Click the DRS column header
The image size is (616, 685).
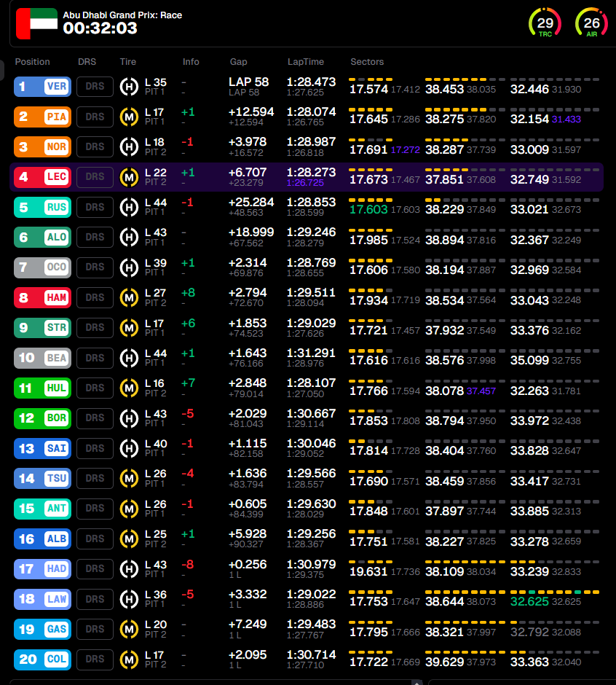coord(87,62)
